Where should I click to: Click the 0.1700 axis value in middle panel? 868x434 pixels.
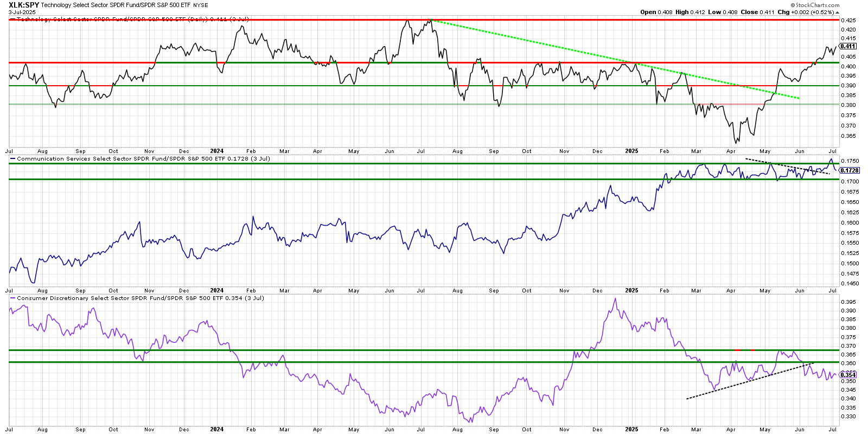pos(850,182)
